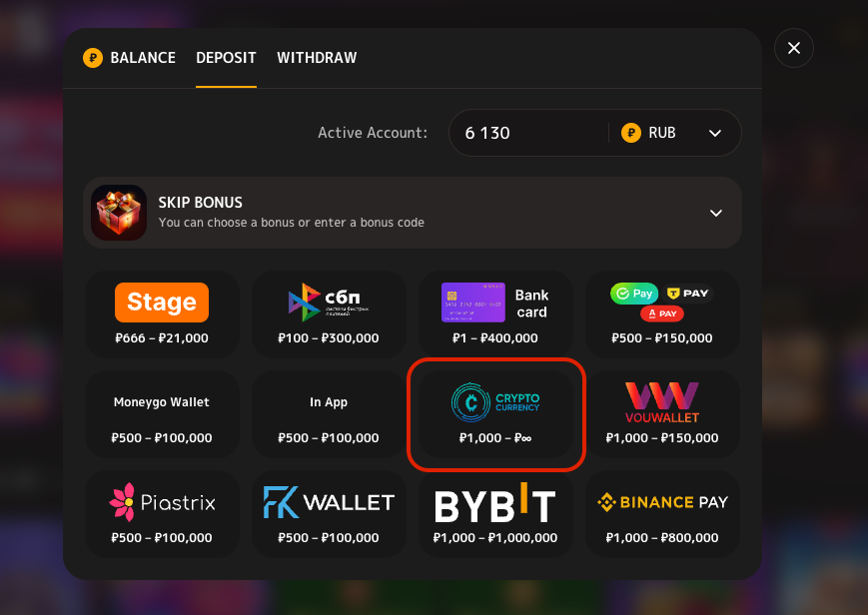The image size is (868, 615).
Task: Select the FK Wallet logo
Action: (x=329, y=502)
